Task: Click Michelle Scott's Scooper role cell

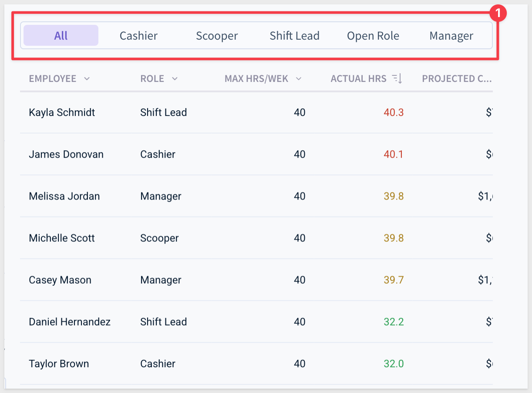Action: tap(159, 238)
